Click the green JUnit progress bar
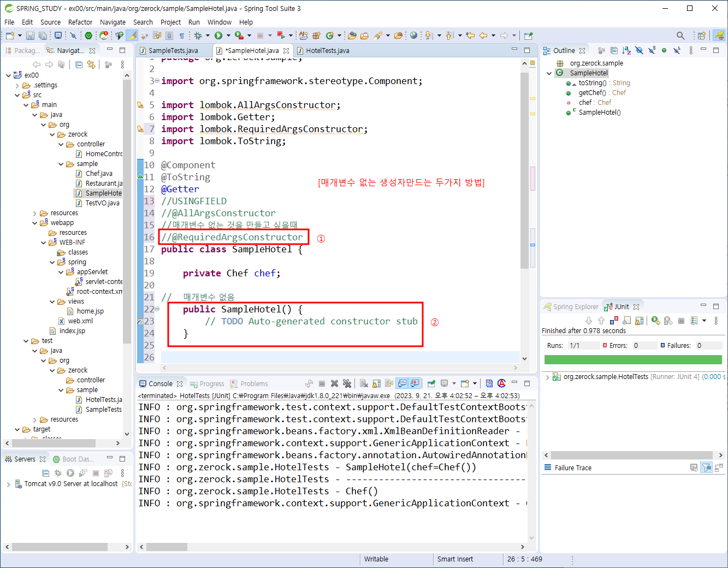The width and height of the screenshot is (728, 568). pyautogui.click(x=633, y=359)
